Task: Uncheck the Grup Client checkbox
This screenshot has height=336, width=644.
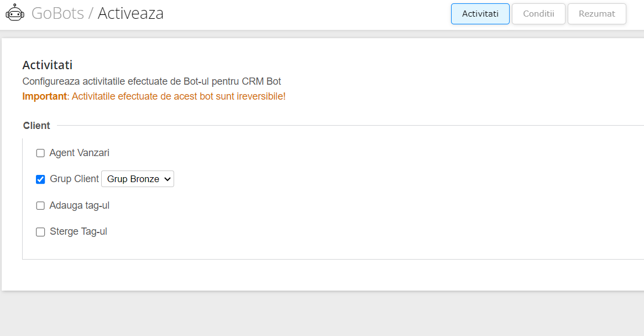Action: pyautogui.click(x=40, y=179)
